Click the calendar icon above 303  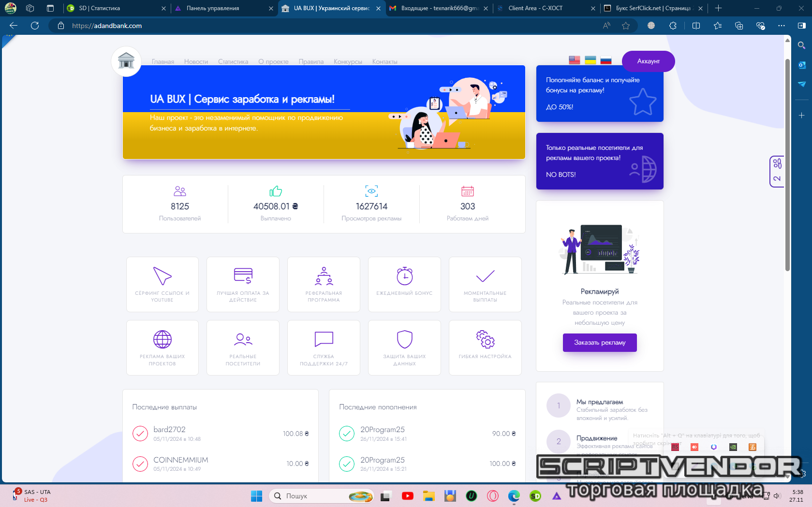468,191
